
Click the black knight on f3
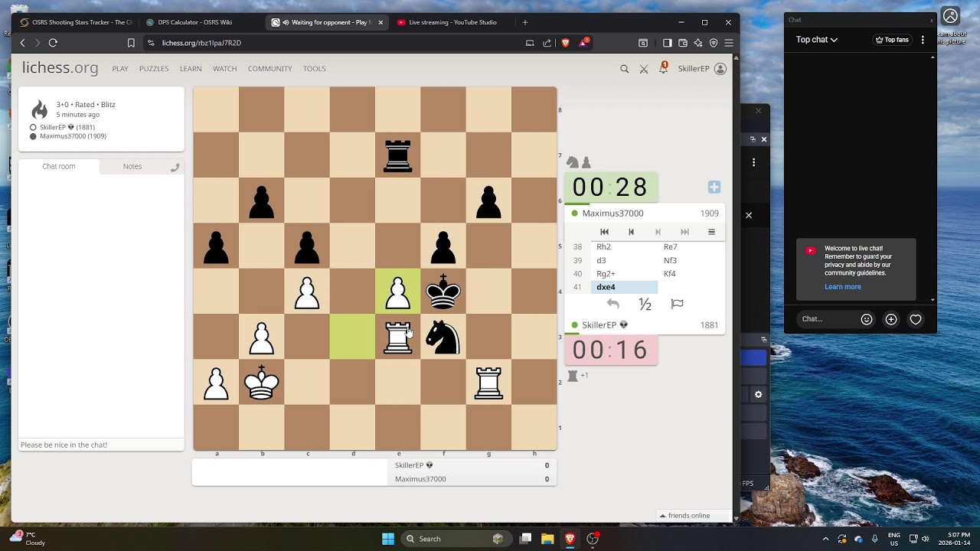(x=443, y=337)
